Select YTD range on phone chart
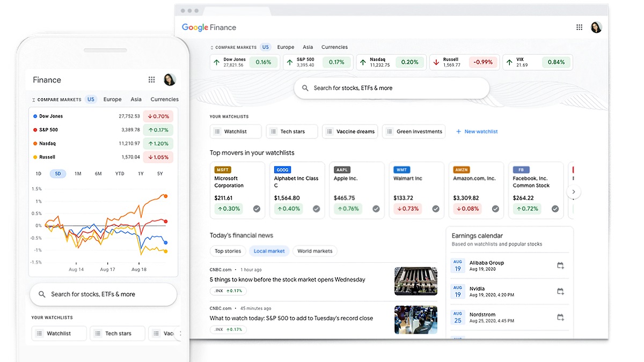 (x=120, y=174)
